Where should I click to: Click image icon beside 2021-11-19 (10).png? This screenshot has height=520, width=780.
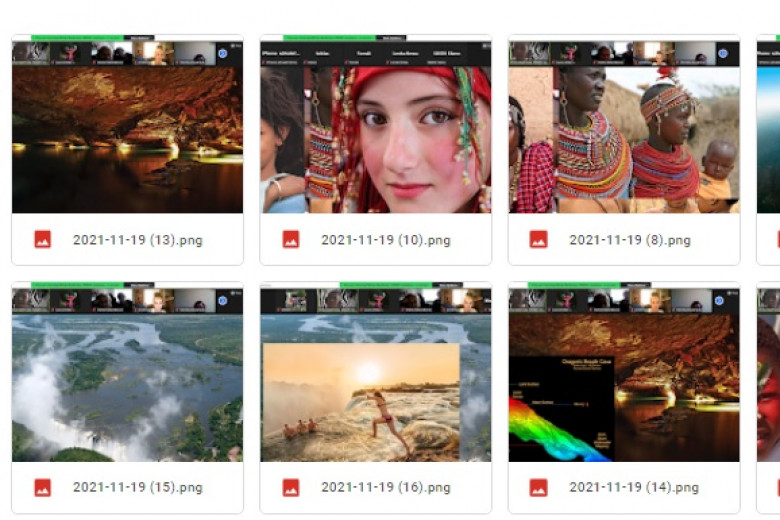point(291,239)
